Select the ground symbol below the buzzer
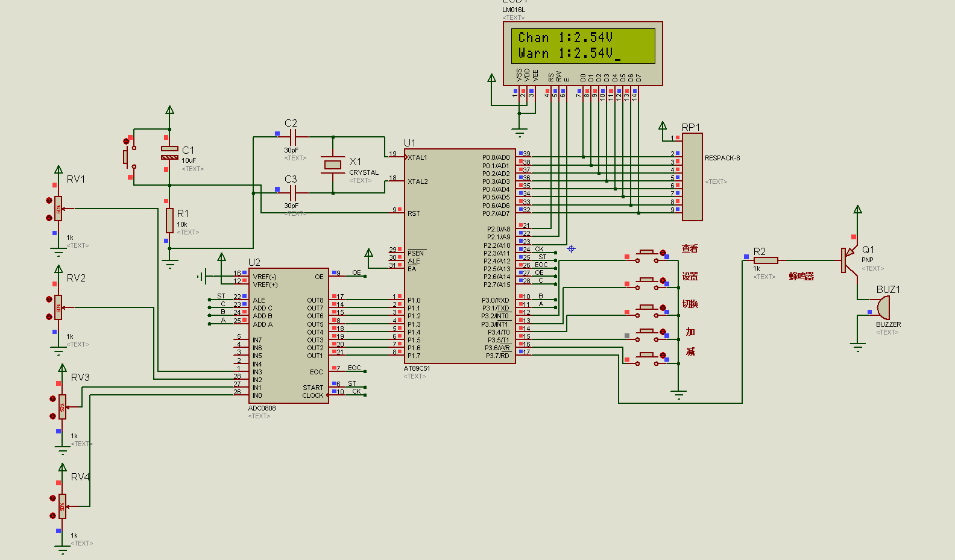Viewport: 955px width, 560px height. (x=857, y=347)
